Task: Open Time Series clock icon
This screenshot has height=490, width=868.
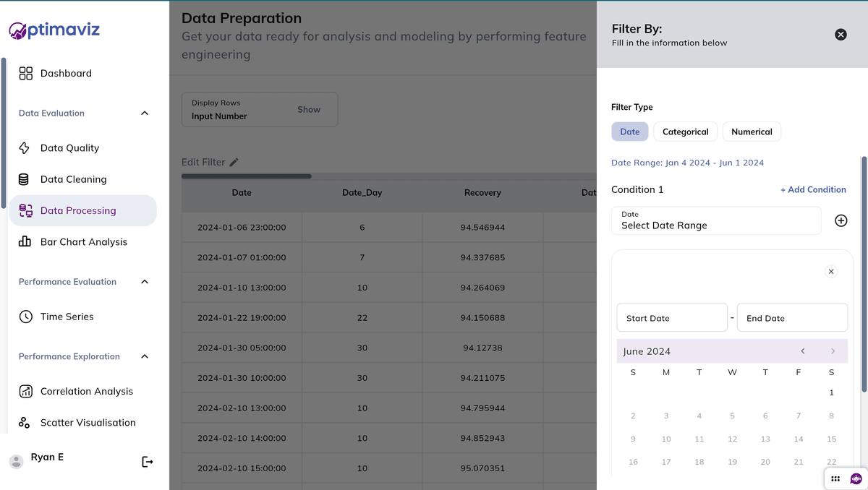Action: coord(26,317)
